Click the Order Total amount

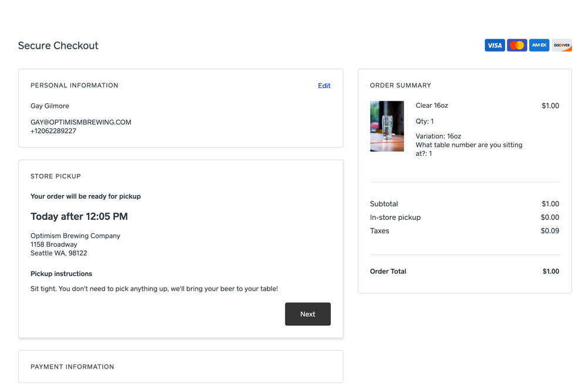[550, 271]
